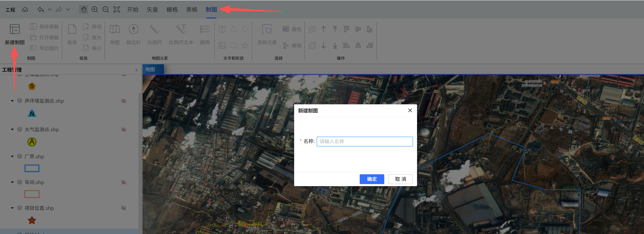Collapse the 项目位置.shp layer tree
Screen dimensions: 644x234
pyautogui.click(x=12, y=208)
